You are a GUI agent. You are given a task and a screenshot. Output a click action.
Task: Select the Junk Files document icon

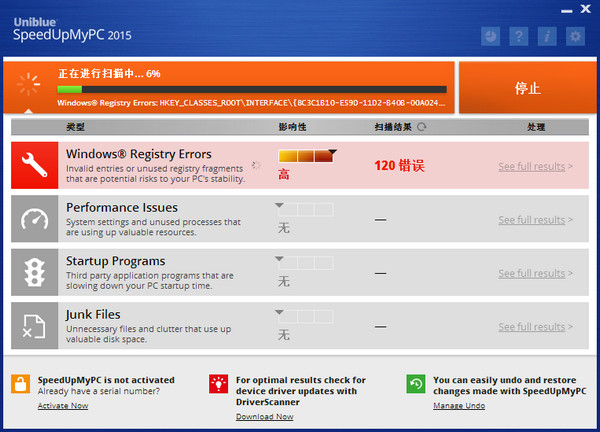34,326
